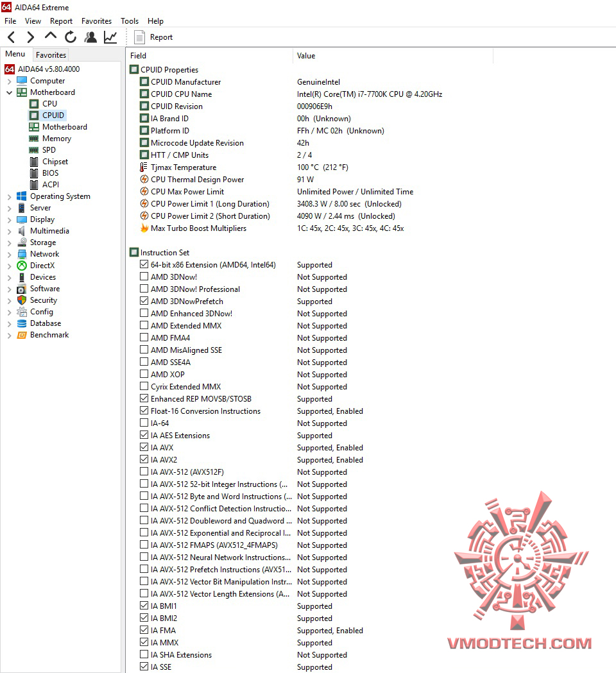Open the Tools menu
616x673 pixels.
pyautogui.click(x=130, y=21)
